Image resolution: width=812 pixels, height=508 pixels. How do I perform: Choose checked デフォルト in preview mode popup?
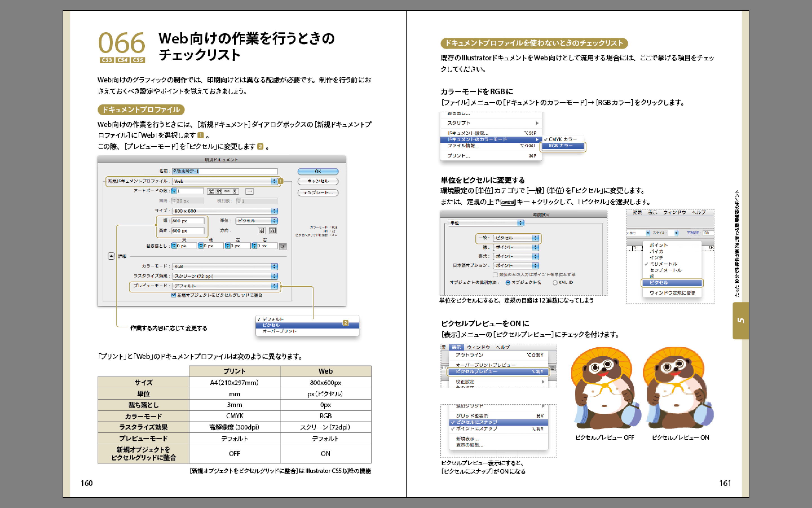[x=307, y=319]
